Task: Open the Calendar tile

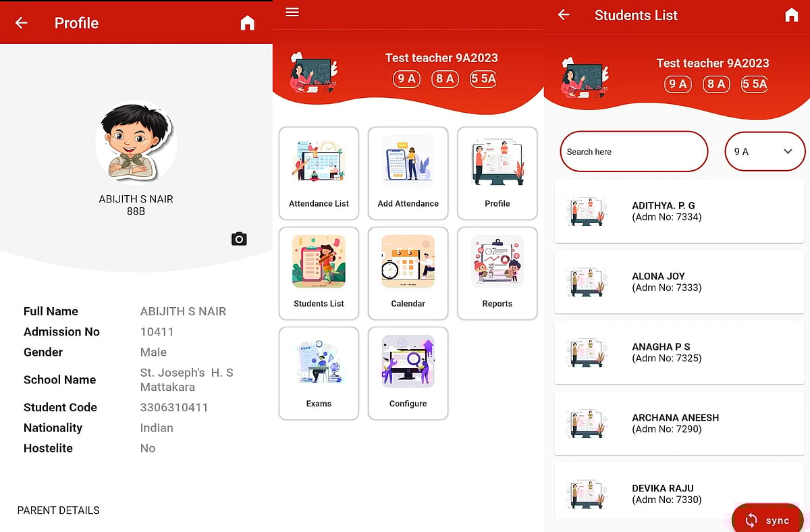Action: pyautogui.click(x=408, y=273)
